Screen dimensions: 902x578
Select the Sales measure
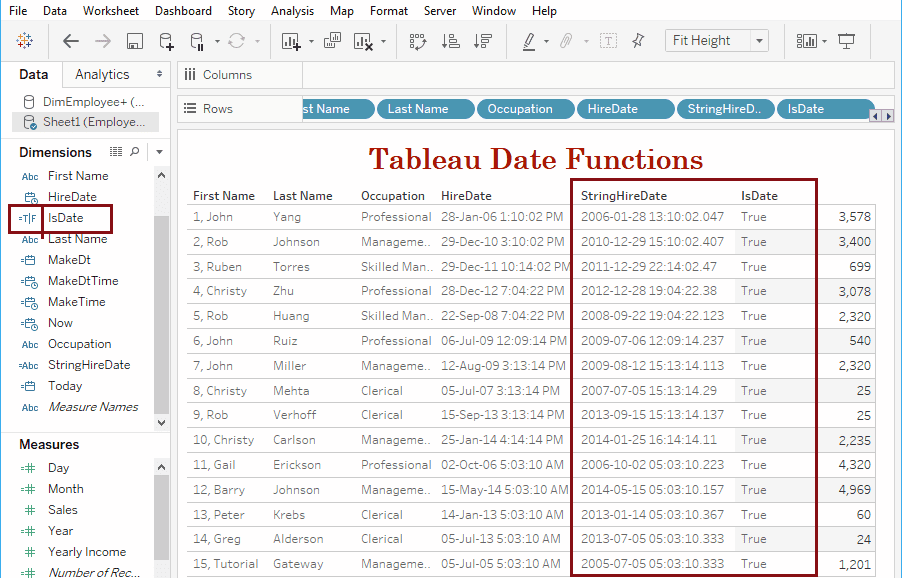[x=63, y=510]
